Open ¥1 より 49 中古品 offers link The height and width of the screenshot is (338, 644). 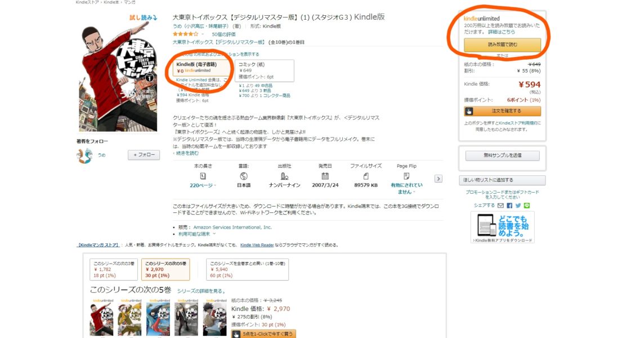pos(256,86)
